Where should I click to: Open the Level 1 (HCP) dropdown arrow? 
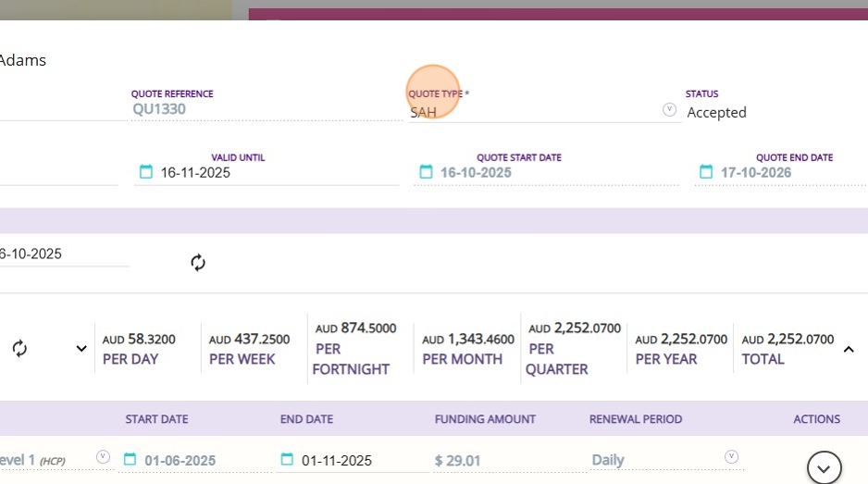(x=103, y=456)
